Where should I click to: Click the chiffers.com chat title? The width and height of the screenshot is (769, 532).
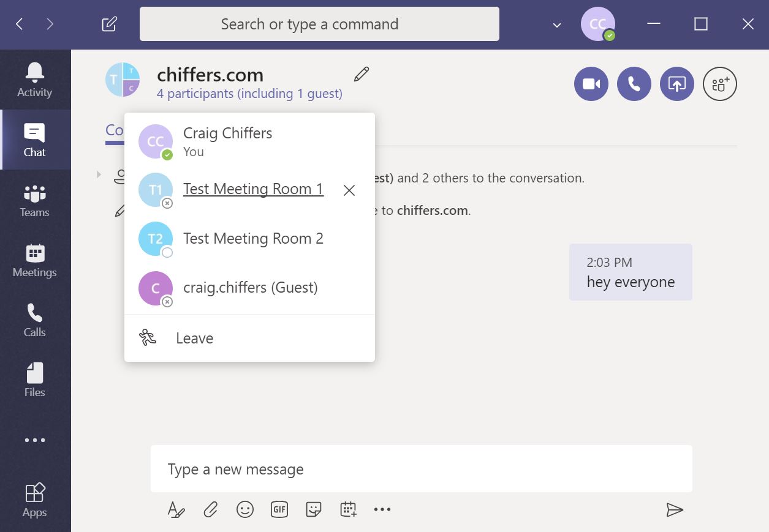210,75
